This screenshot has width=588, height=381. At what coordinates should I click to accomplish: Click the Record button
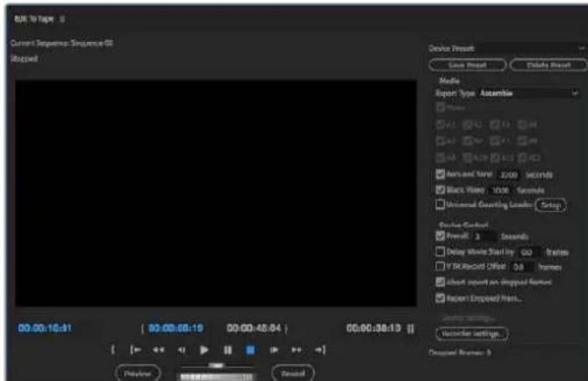click(293, 373)
